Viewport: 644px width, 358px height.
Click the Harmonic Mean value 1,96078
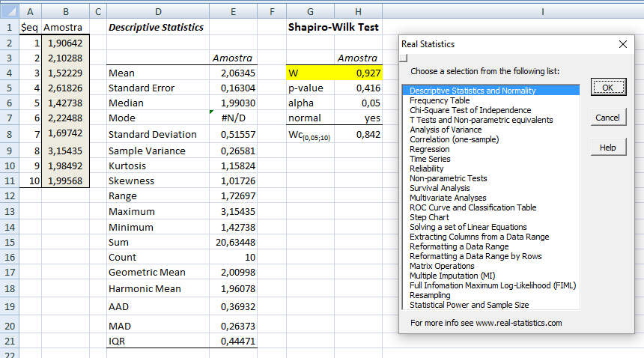pyautogui.click(x=234, y=289)
